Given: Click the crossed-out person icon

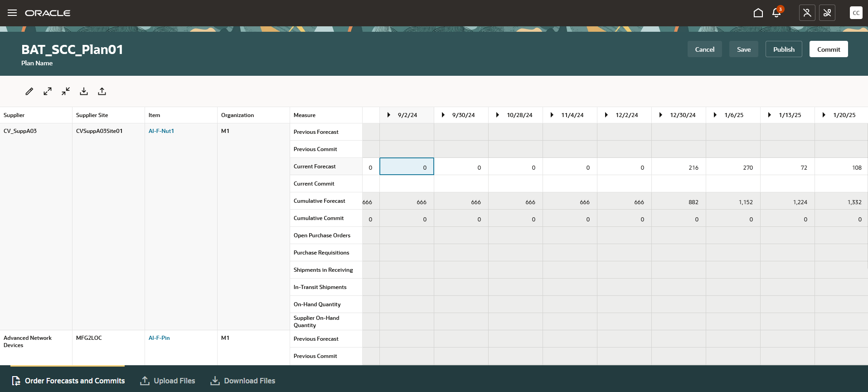Looking at the screenshot, I should click(x=807, y=13).
